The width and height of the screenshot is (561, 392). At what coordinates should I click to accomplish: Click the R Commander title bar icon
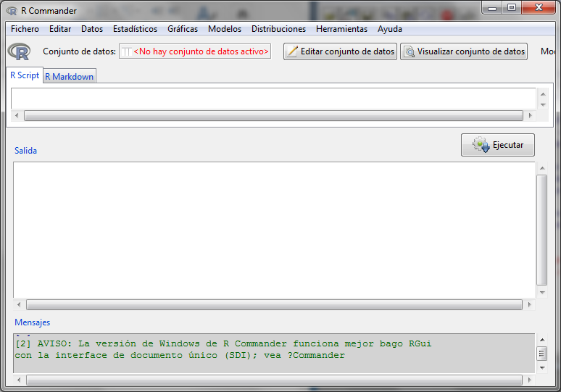point(12,11)
